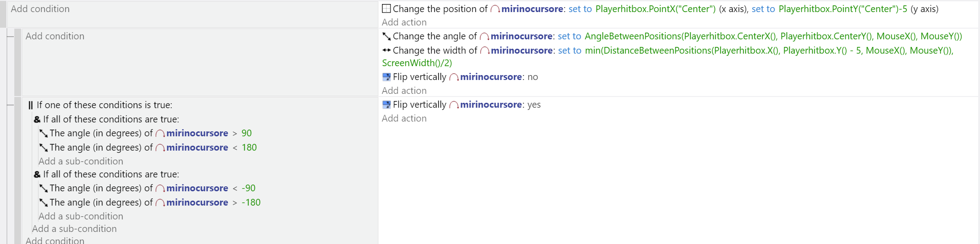Select the 'angle < -90' condition
Image resolution: width=980 pixels, height=244 pixels.
click(x=147, y=188)
